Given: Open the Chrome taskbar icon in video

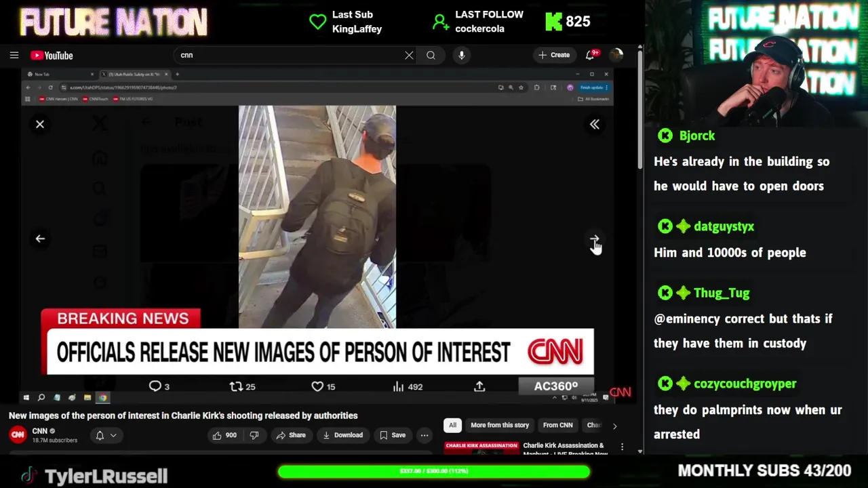Looking at the screenshot, I should coord(102,398).
